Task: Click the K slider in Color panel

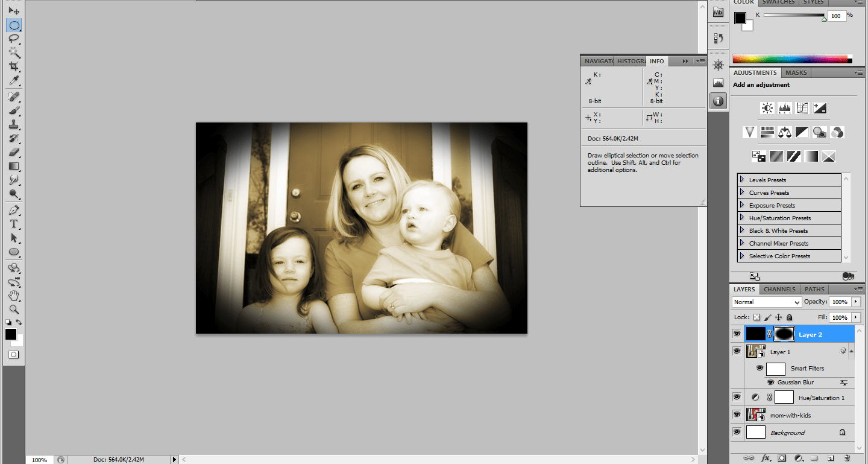Action: coord(794,15)
